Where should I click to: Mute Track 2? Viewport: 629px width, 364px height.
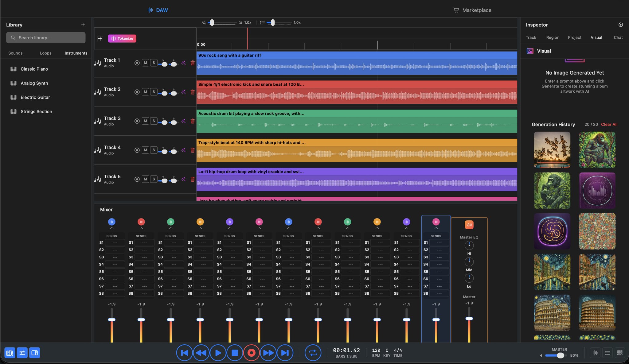pyautogui.click(x=145, y=92)
